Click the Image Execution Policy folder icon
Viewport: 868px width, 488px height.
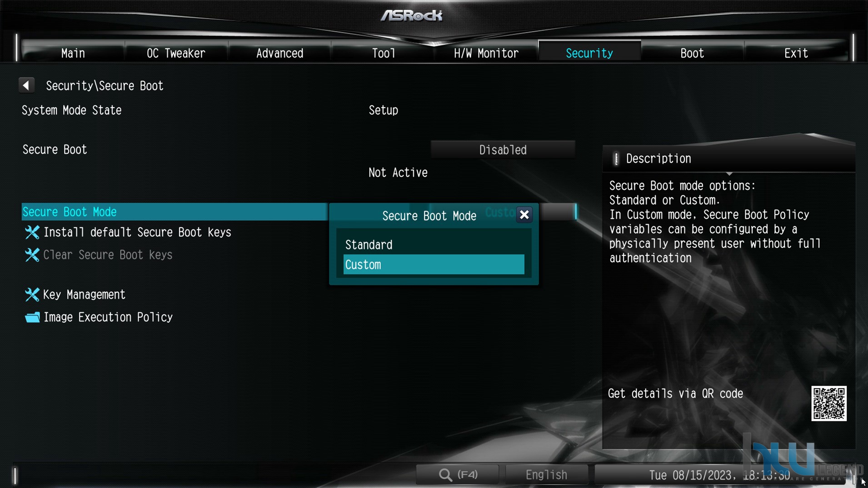pyautogui.click(x=32, y=317)
